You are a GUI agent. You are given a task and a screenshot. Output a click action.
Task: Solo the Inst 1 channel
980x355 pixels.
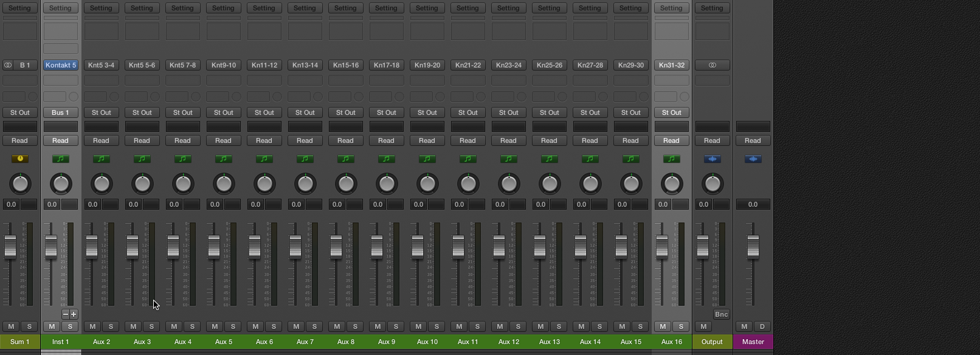pos(70,326)
